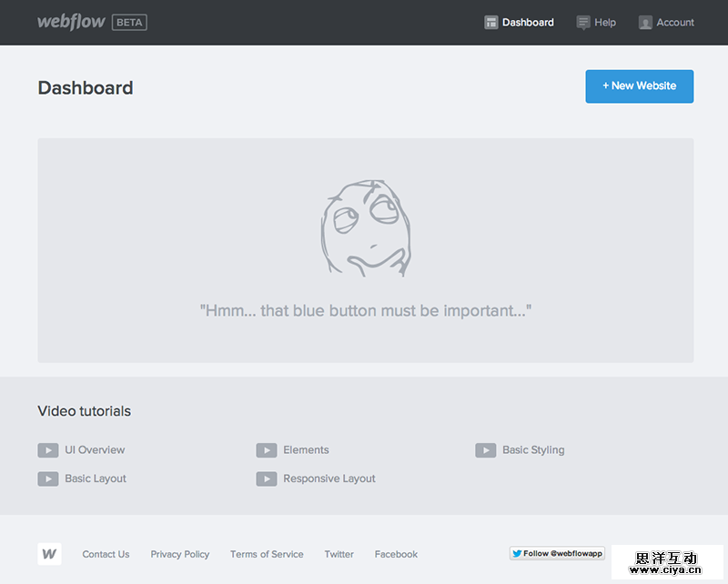Open the Contact Us page
Viewport: 728px width, 584px height.
click(106, 554)
